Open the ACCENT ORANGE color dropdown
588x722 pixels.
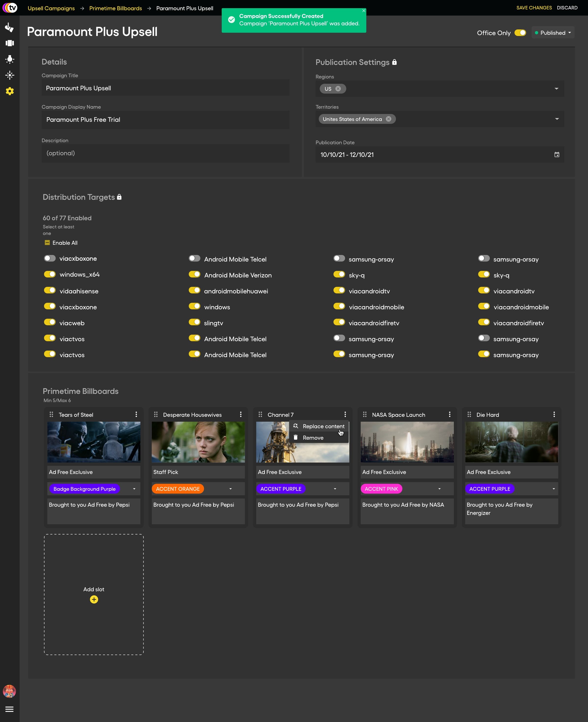[x=230, y=489]
